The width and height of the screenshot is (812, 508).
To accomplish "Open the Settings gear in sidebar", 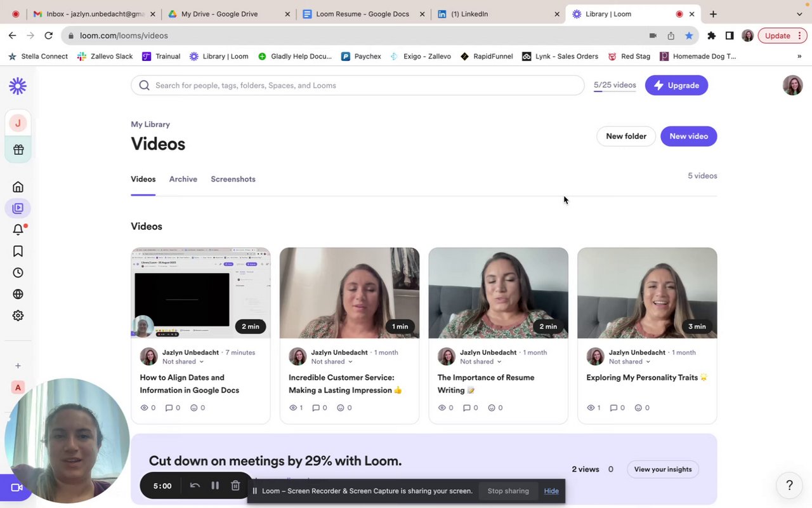I will pyautogui.click(x=18, y=316).
